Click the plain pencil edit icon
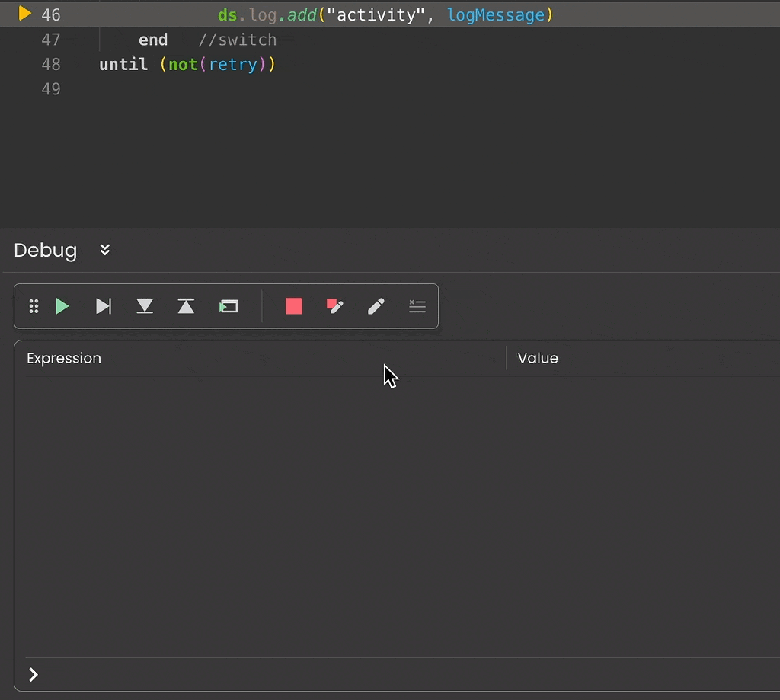780x700 pixels. [376, 306]
